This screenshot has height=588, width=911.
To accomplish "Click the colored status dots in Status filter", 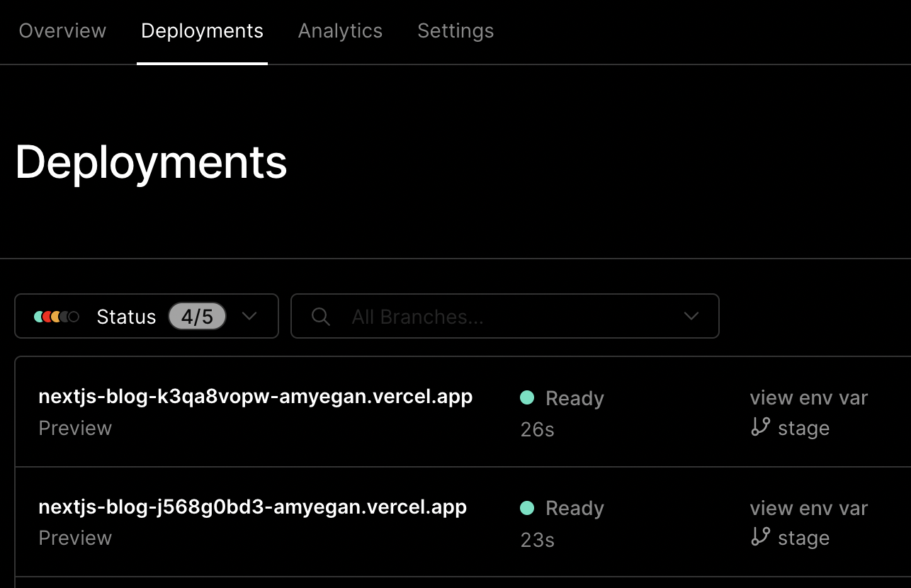I will tap(56, 317).
